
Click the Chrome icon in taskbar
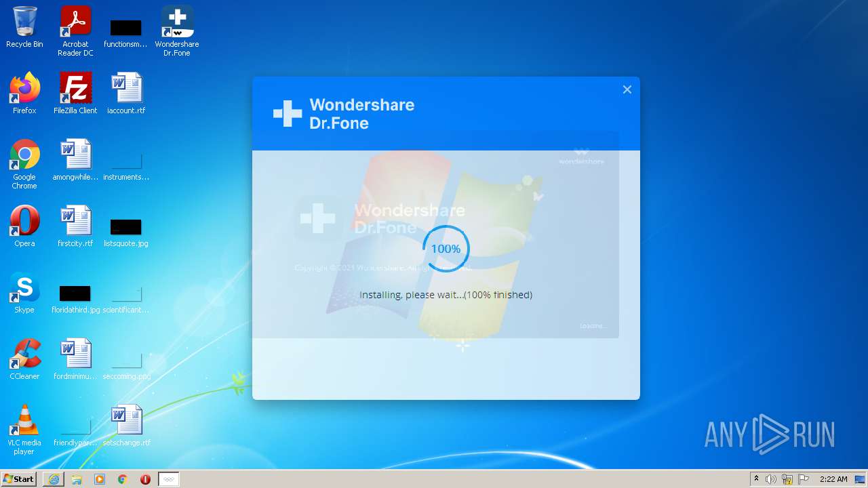point(123,479)
